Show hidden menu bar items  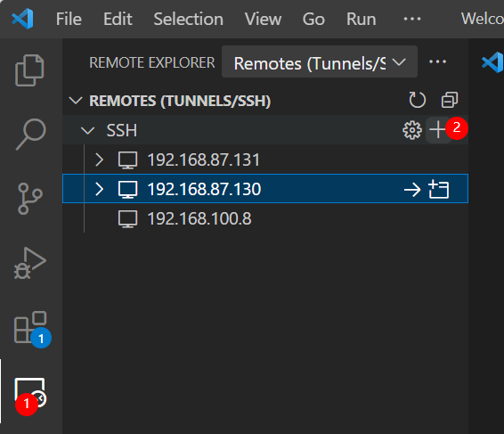[x=412, y=19]
